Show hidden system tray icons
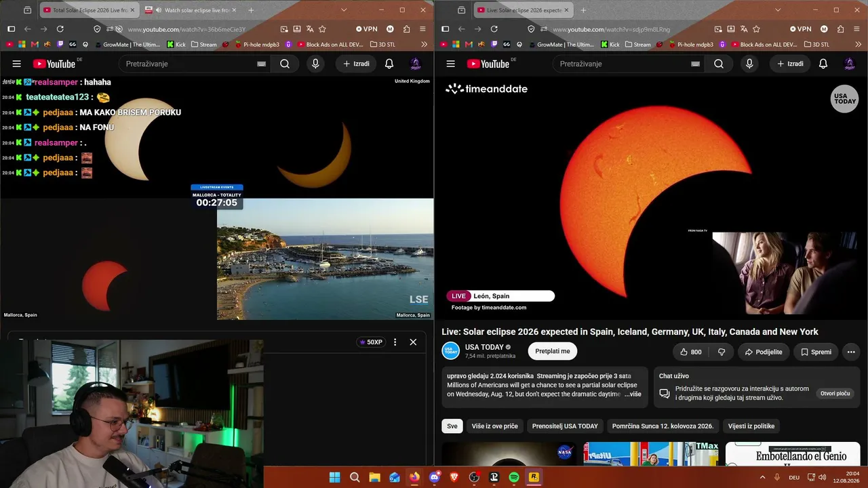Image resolution: width=868 pixels, height=488 pixels. (762, 477)
